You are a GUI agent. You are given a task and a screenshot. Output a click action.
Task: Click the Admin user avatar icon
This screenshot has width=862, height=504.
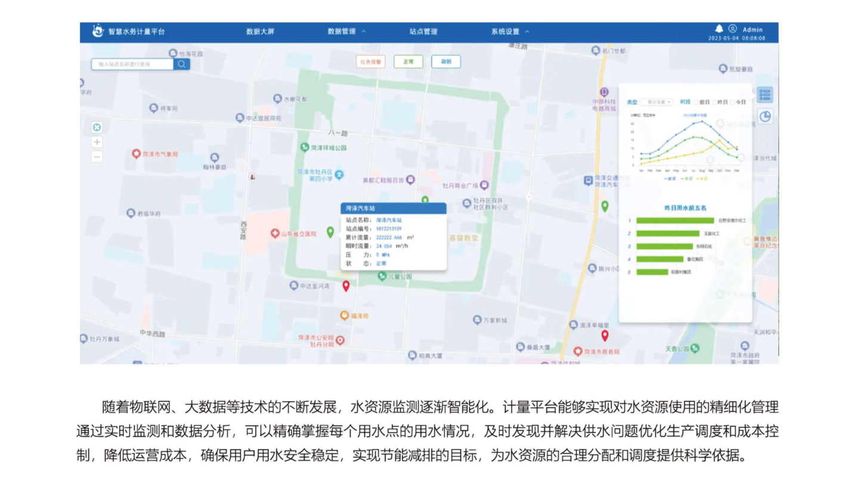(733, 29)
